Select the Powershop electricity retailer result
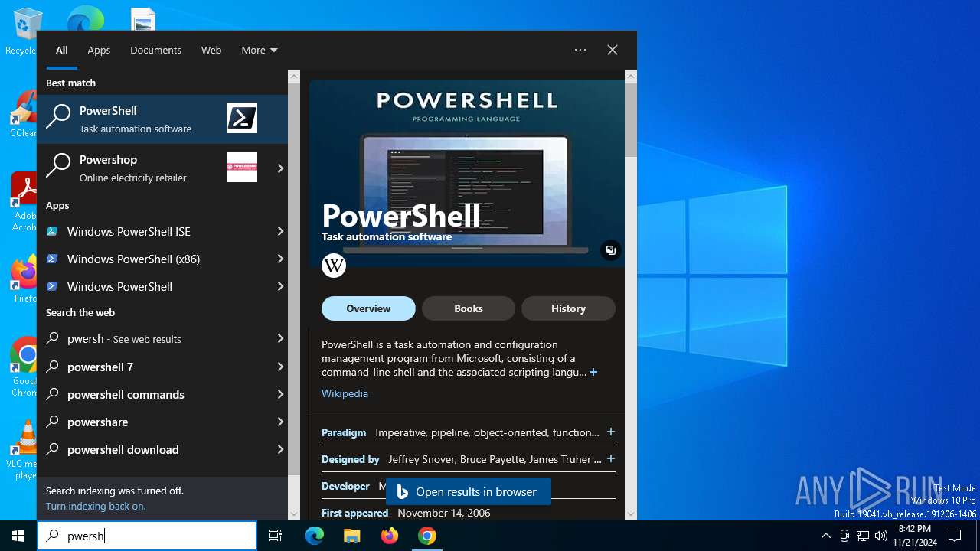980x551 pixels. click(x=155, y=168)
